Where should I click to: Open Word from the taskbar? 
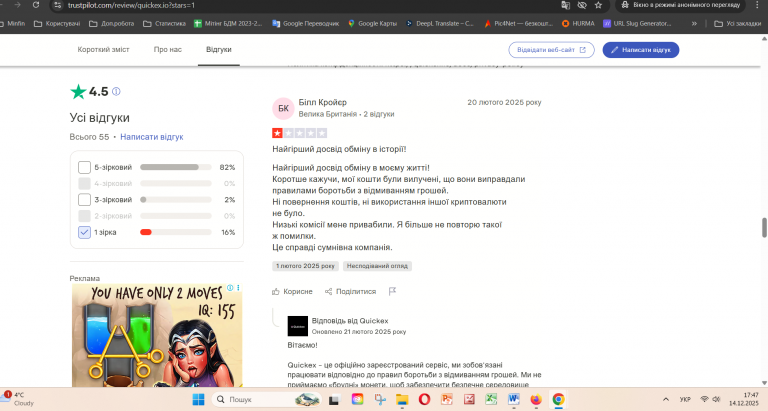click(x=514, y=400)
